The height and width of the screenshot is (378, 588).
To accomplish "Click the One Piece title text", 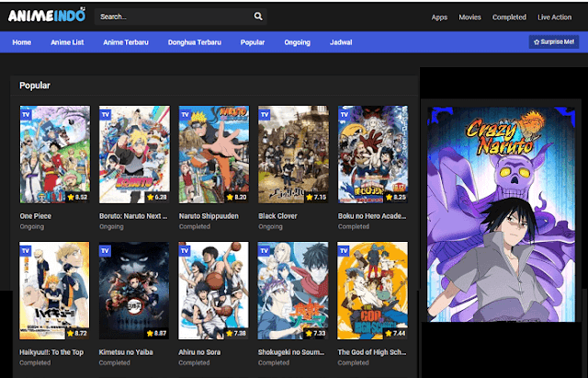I will point(36,216).
